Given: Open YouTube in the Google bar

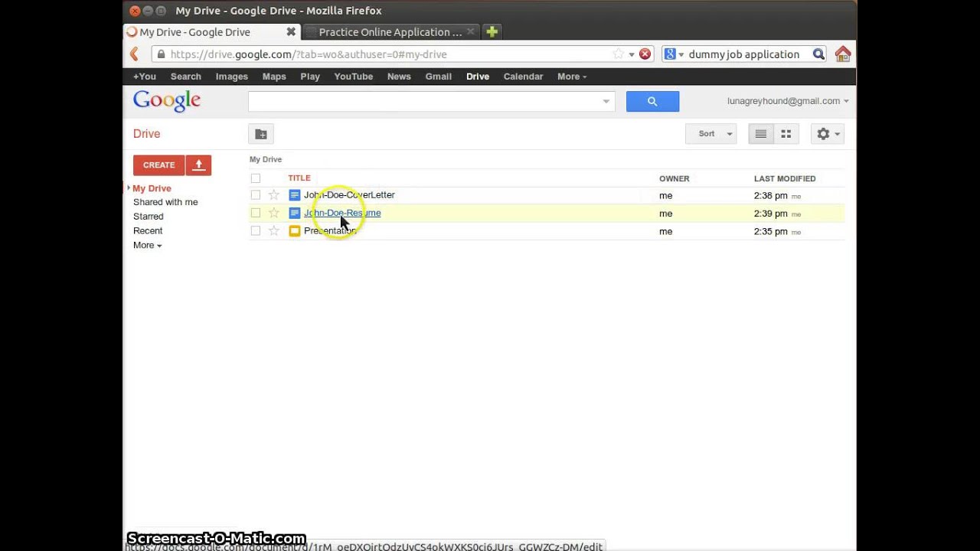Looking at the screenshot, I should [x=354, y=77].
